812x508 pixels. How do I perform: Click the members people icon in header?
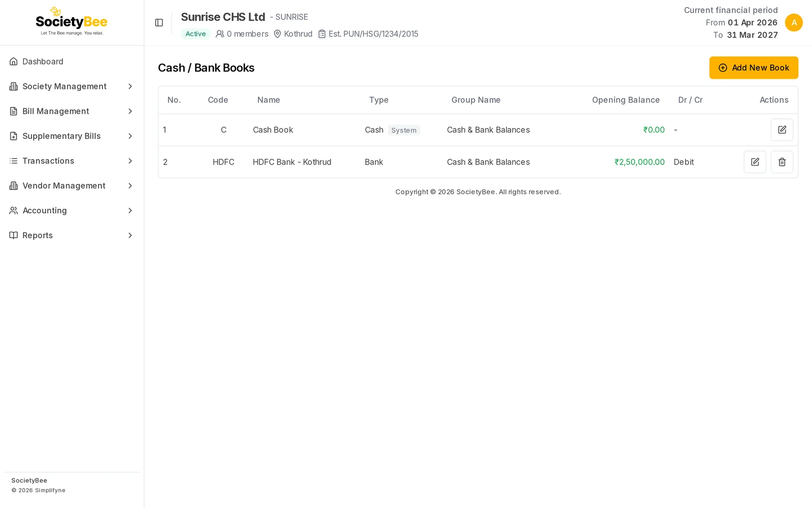[x=220, y=34]
